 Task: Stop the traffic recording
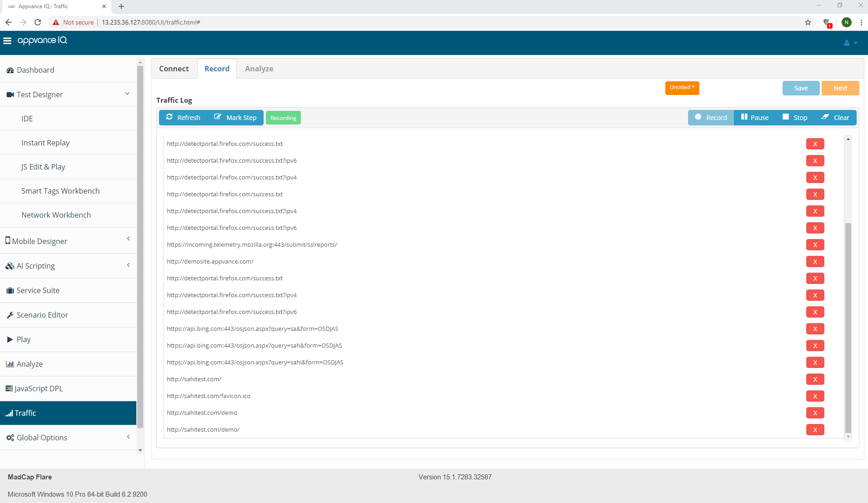click(795, 117)
